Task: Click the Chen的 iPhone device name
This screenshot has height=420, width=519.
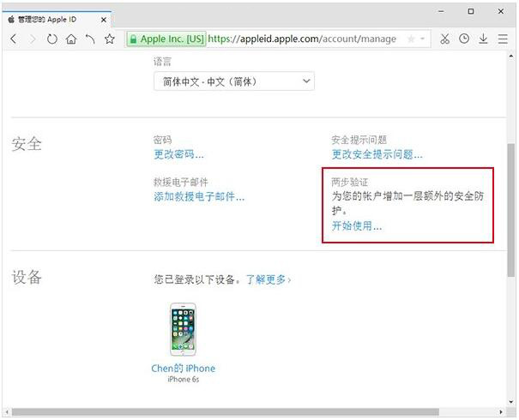Action: (x=183, y=369)
